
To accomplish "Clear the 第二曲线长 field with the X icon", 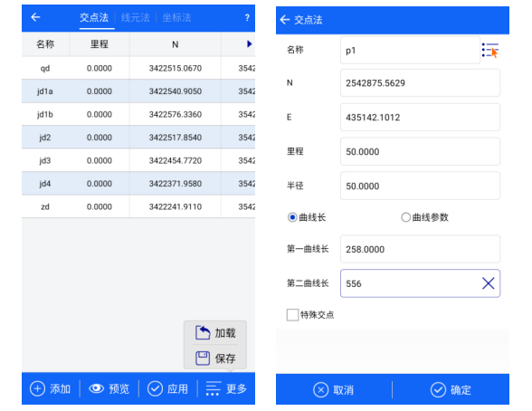I will [x=489, y=283].
